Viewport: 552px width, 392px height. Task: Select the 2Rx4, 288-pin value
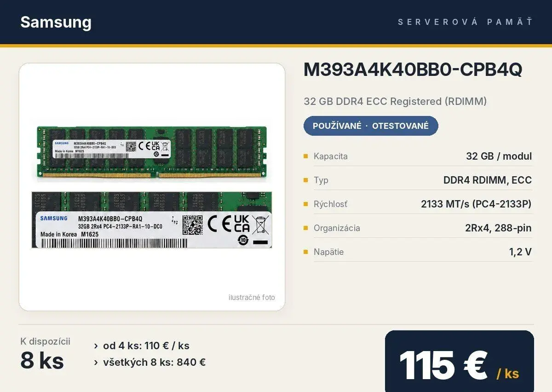pyautogui.click(x=499, y=228)
